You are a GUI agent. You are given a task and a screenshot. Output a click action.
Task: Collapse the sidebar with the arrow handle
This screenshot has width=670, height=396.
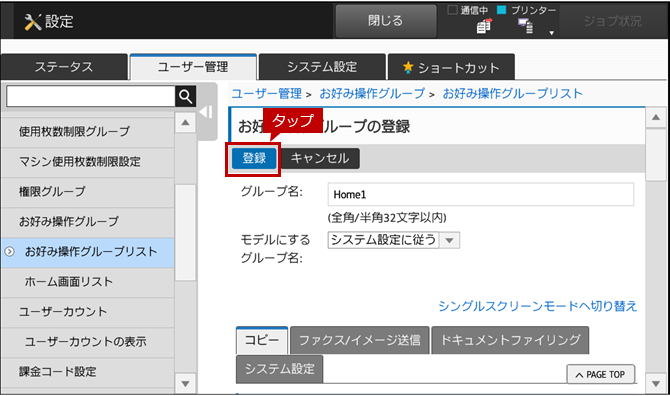206,112
